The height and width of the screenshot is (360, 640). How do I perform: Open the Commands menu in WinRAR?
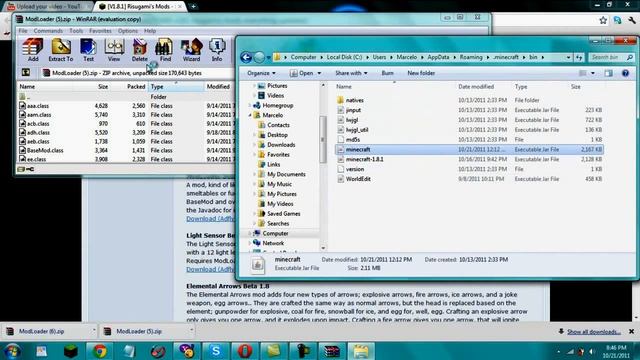click(48, 31)
